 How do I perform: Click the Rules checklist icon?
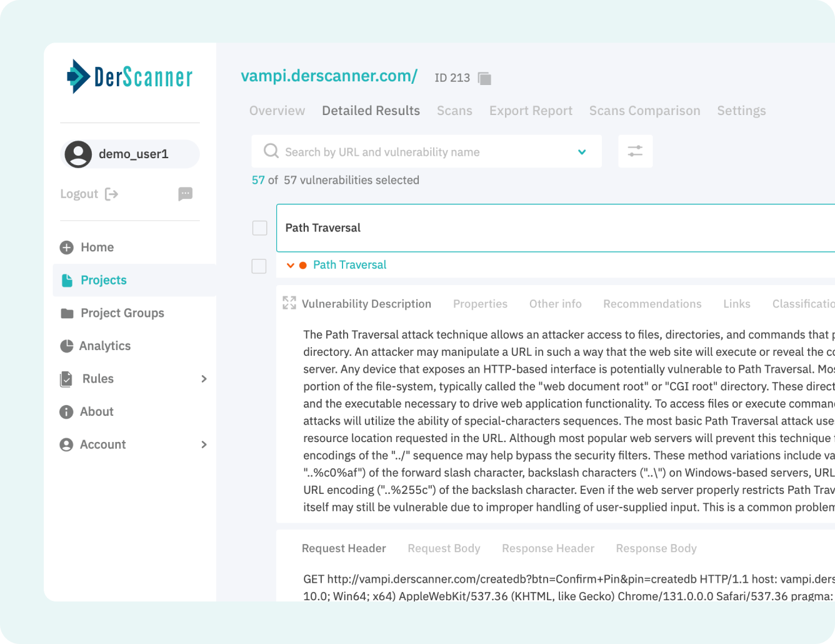[66, 379]
